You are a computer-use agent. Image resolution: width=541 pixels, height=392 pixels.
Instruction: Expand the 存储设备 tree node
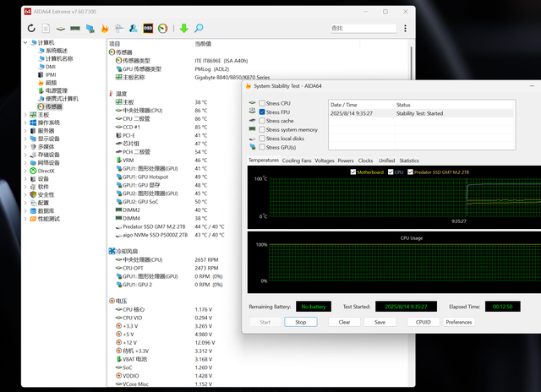point(25,155)
